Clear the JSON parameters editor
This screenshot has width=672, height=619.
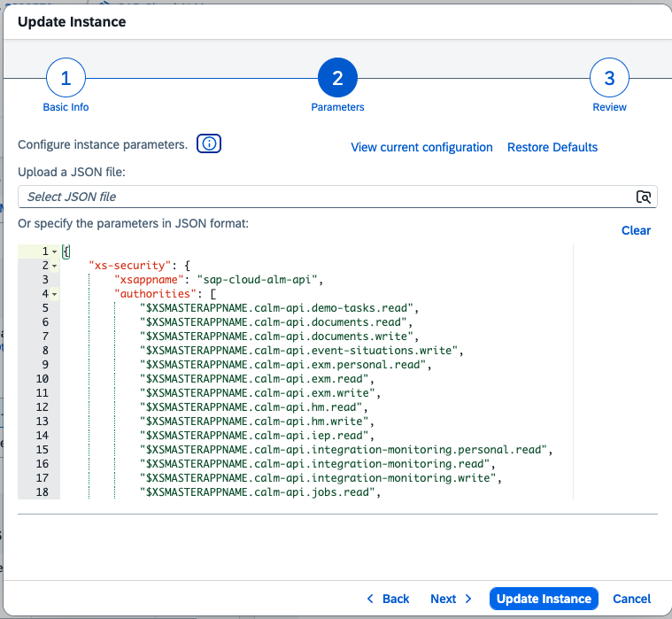click(x=636, y=230)
